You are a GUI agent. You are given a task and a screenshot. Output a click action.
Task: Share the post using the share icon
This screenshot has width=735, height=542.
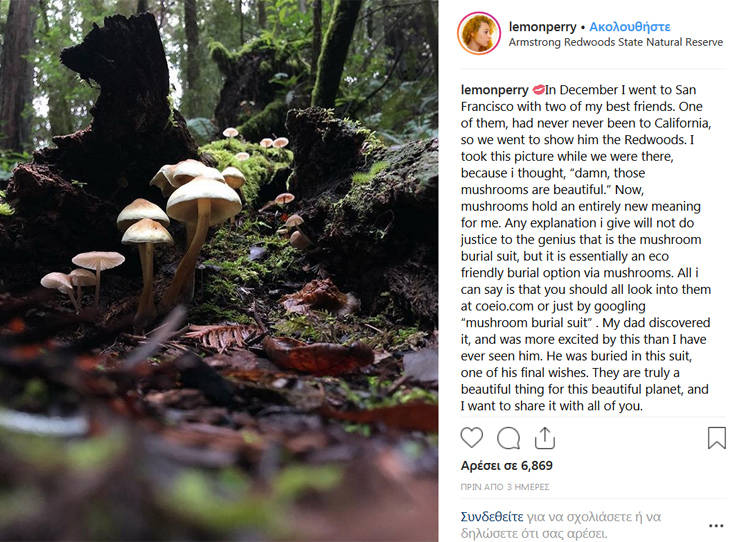click(x=545, y=438)
